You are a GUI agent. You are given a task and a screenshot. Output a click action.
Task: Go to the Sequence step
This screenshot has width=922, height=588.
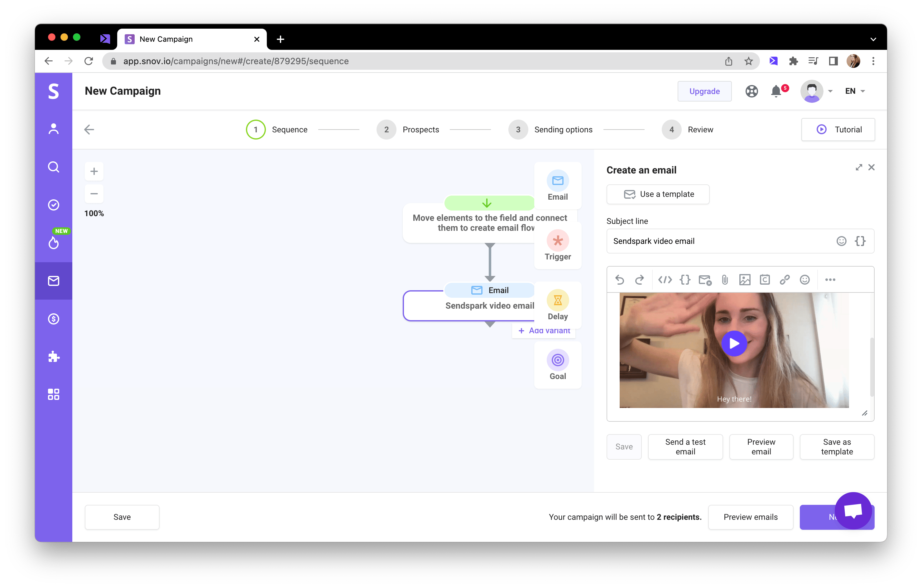point(277,129)
